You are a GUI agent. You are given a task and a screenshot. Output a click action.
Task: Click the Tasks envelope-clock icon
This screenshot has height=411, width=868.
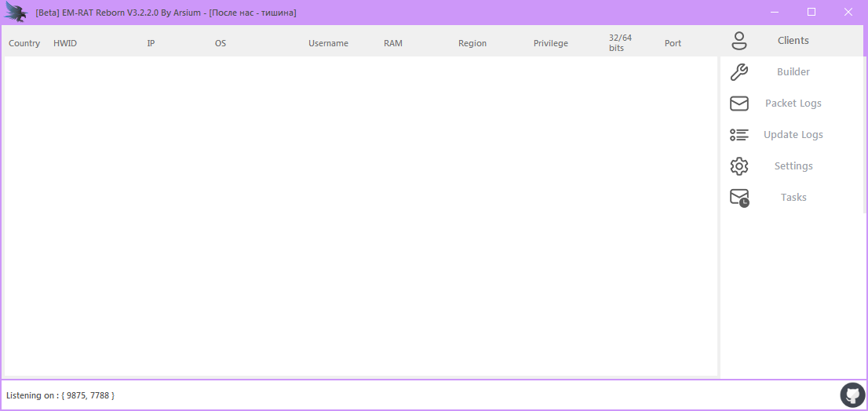coord(739,198)
